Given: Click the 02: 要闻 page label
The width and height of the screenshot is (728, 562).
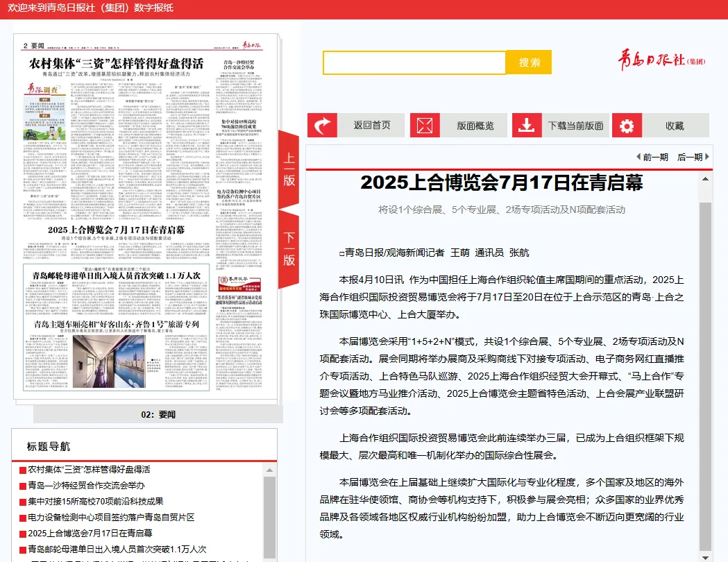Looking at the screenshot, I should click(158, 414).
